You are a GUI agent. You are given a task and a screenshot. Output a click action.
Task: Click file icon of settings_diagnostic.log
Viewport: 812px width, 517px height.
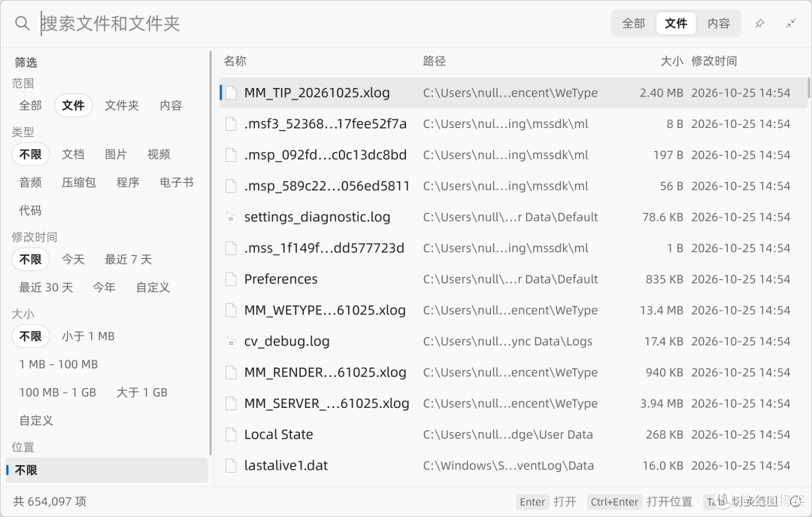[231, 217]
